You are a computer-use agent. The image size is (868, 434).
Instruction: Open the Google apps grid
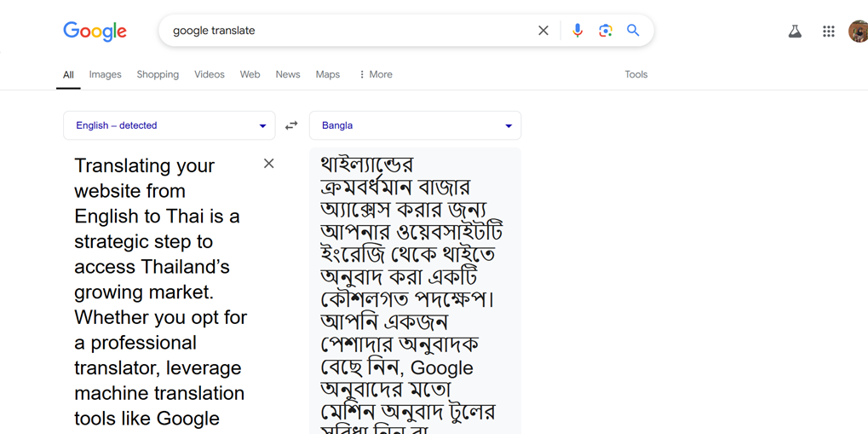pos(828,31)
